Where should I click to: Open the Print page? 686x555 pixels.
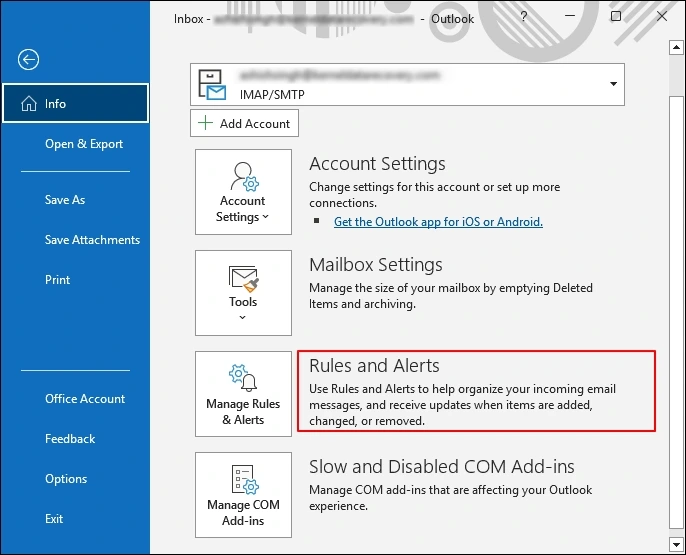57,280
